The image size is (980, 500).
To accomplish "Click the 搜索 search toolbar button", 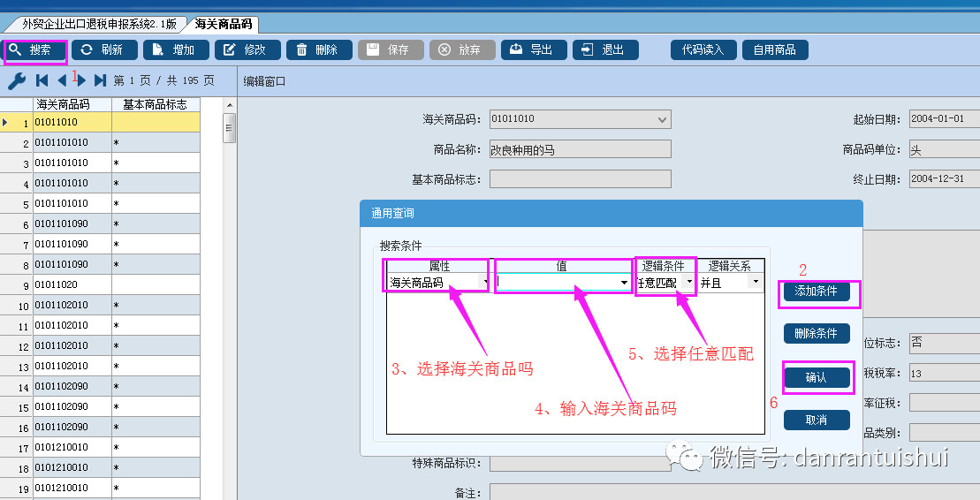I will click(35, 50).
